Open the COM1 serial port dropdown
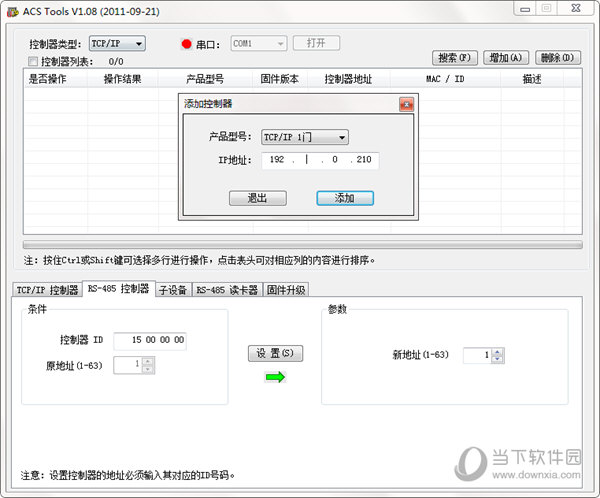This screenshot has width=600, height=498. pos(258,44)
